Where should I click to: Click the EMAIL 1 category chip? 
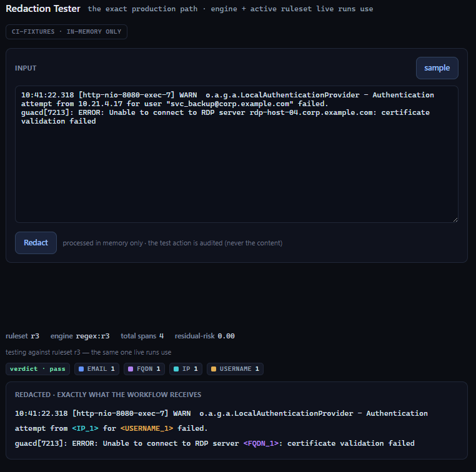(97, 369)
